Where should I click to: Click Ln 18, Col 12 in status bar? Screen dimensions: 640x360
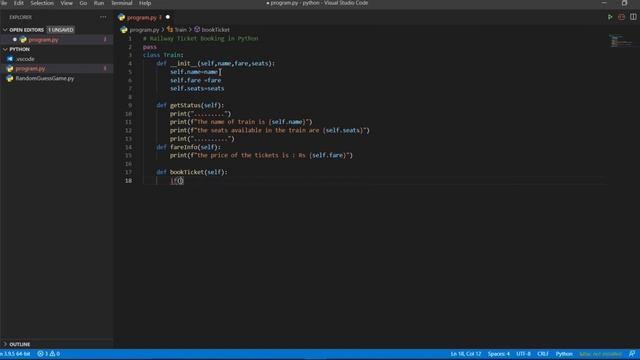pyautogui.click(x=466, y=354)
